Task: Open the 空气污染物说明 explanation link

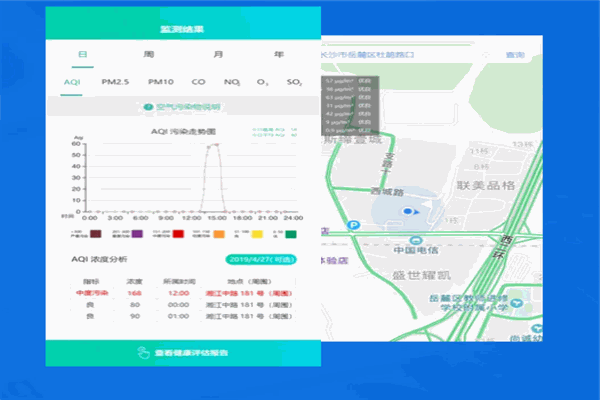Action: tap(188, 107)
